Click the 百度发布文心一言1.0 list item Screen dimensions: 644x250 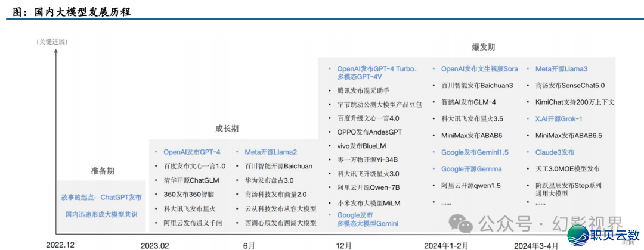(x=194, y=166)
